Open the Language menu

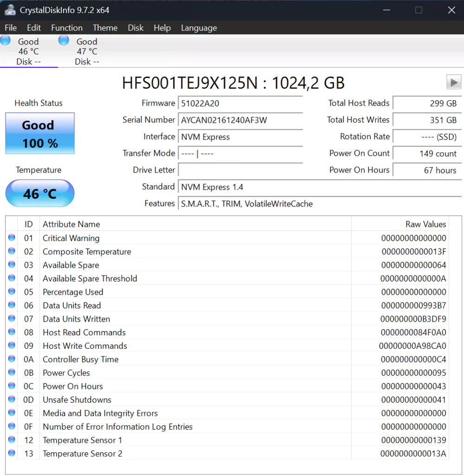point(199,28)
